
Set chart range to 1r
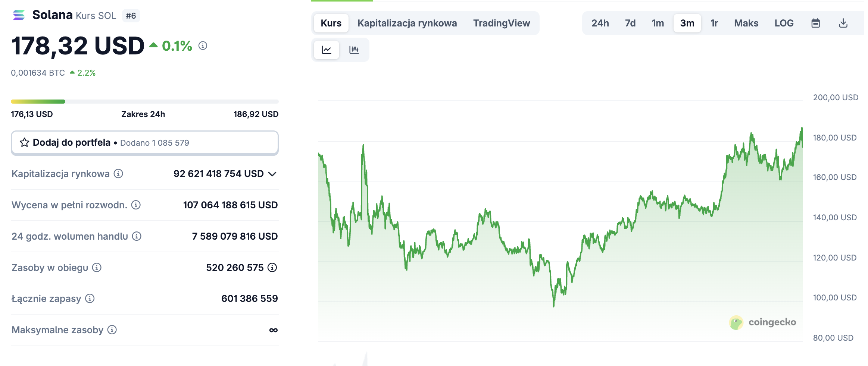click(714, 23)
